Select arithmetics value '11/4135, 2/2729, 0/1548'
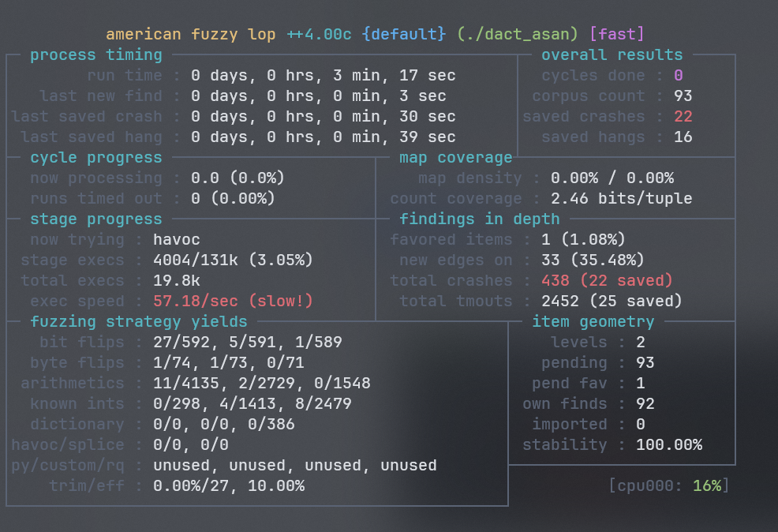This screenshot has height=532, width=778. coord(261,383)
